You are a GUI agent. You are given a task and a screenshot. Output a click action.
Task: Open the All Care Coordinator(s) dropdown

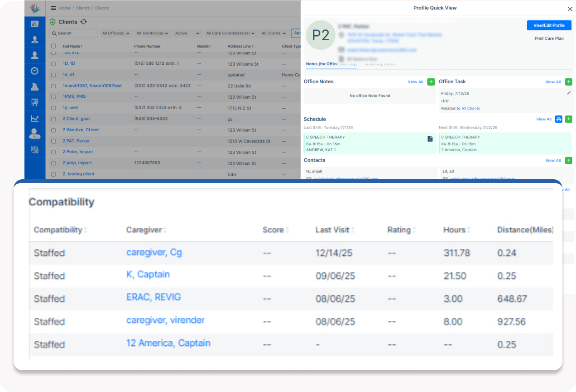click(230, 33)
